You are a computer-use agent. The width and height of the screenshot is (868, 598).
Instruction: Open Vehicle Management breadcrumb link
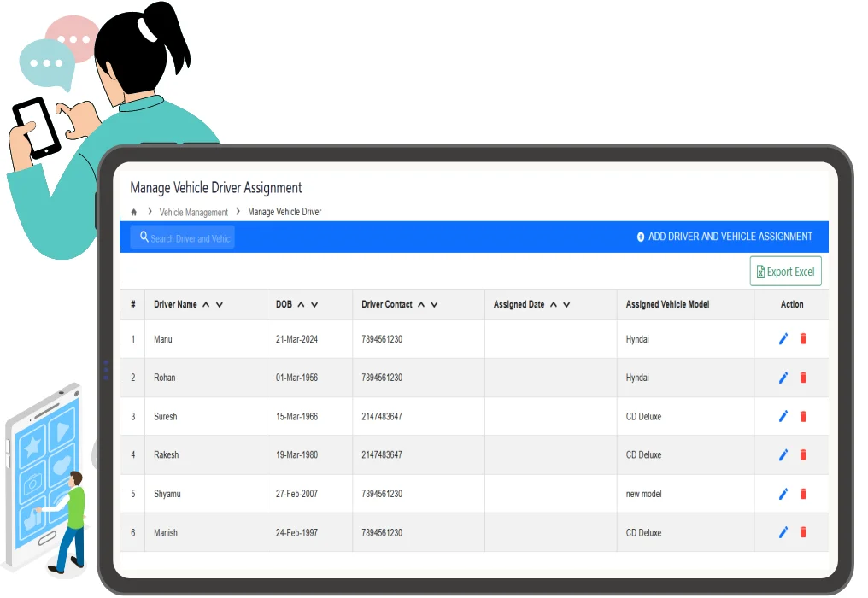point(193,213)
